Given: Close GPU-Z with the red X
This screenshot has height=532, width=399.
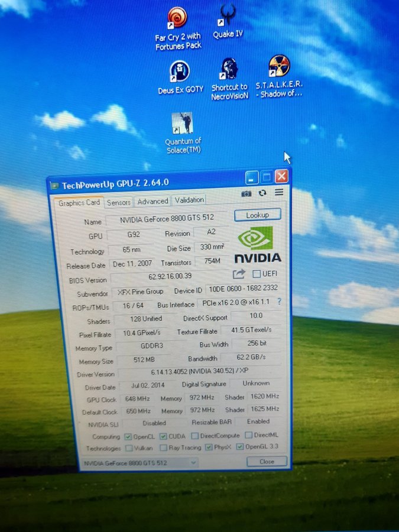Looking at the screenshot, I should [x=281, y=176].
